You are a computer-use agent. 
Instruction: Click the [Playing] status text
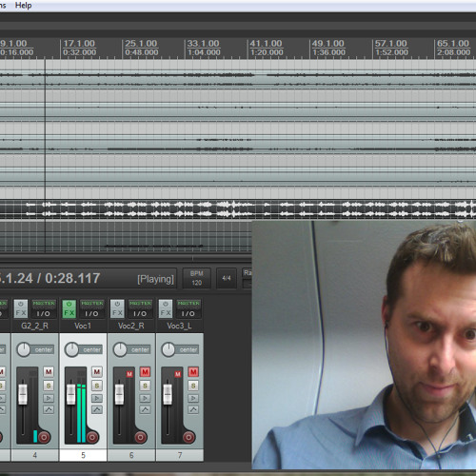155,279
